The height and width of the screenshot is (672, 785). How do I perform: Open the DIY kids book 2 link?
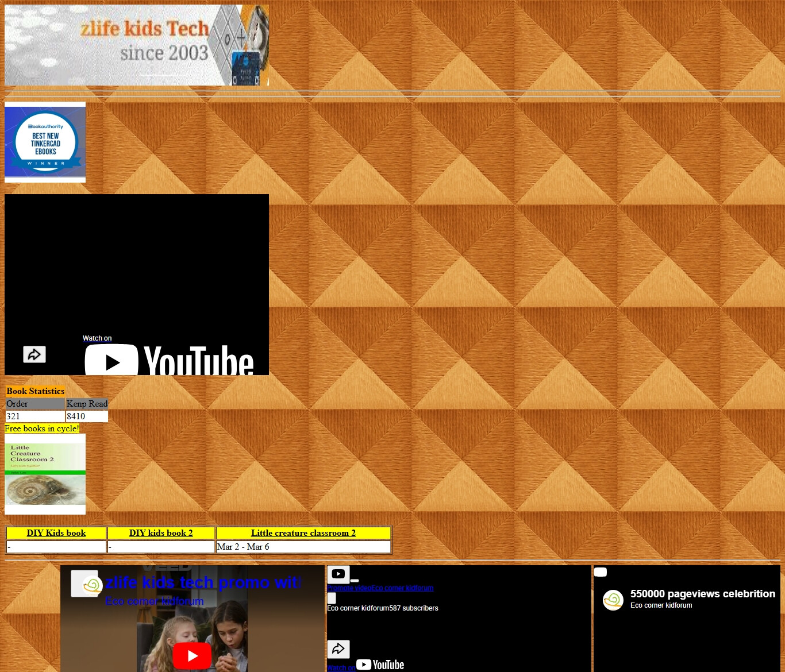pyautogui.click(x=161, y=533)
